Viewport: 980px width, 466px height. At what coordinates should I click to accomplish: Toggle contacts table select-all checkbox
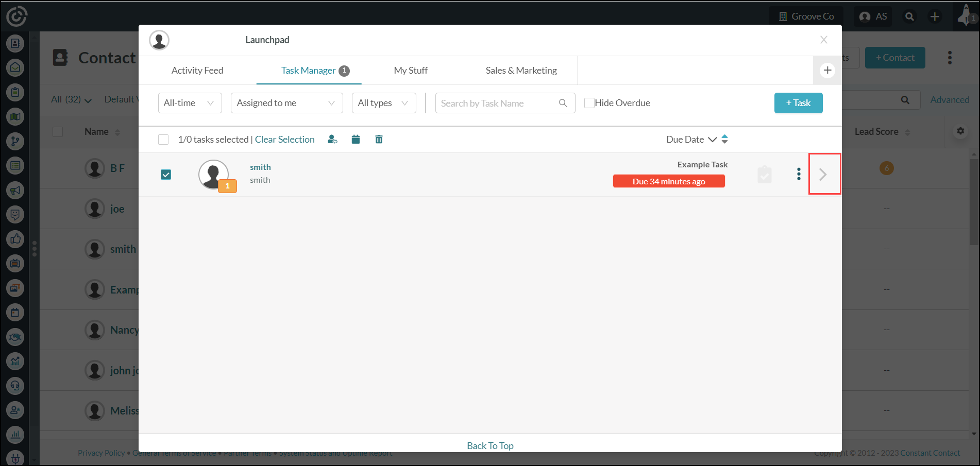(x=58, y=132)
